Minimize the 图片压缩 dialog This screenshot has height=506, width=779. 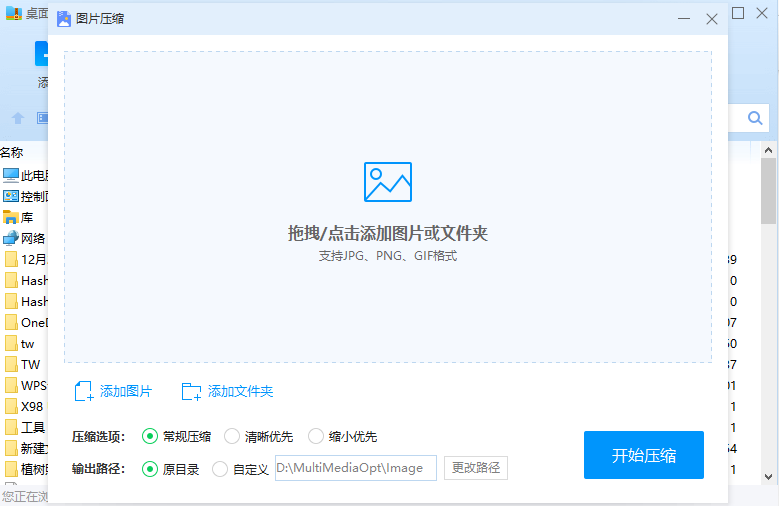point(684,19)
